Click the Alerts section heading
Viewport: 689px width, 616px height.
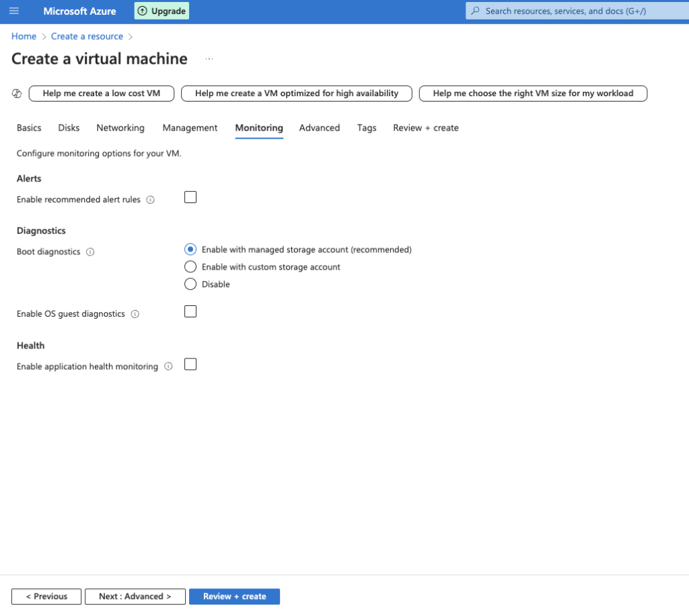point(29,179)
